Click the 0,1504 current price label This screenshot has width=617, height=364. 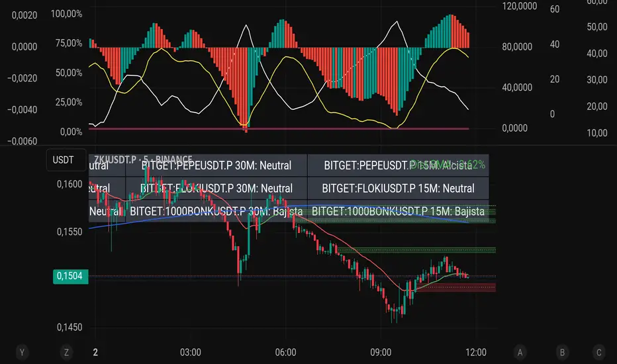point(71,276)
